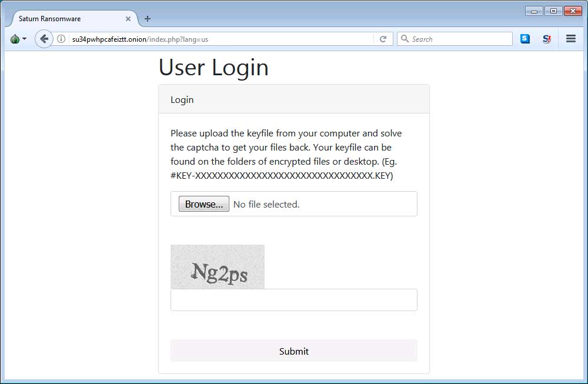Minimize the browser window
588x384 pixels.
534,11
